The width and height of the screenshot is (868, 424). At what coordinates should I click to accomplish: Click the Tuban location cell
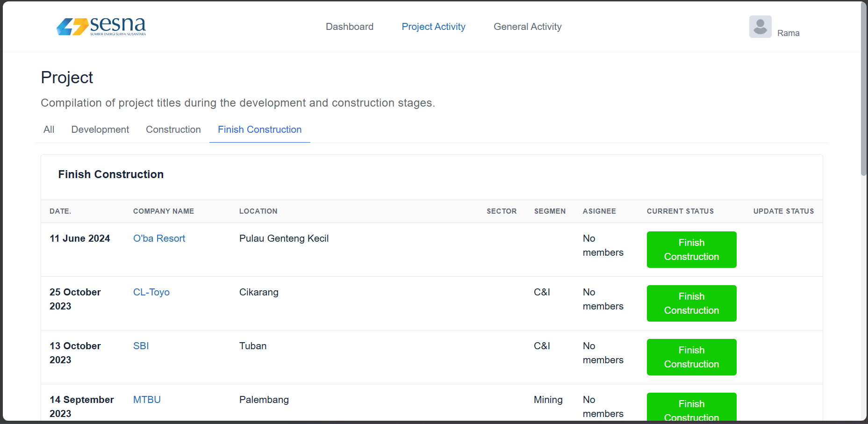coord(253,346)
